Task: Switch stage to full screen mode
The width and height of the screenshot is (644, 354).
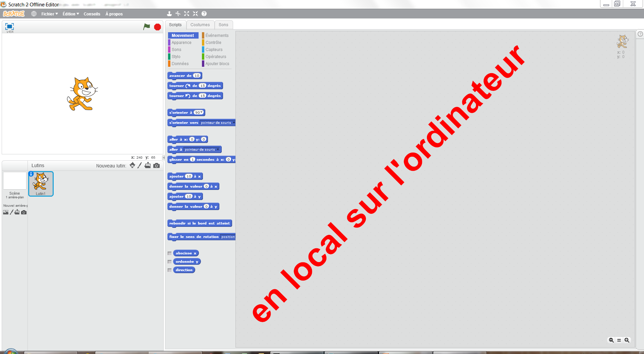Action: point(9,27)
